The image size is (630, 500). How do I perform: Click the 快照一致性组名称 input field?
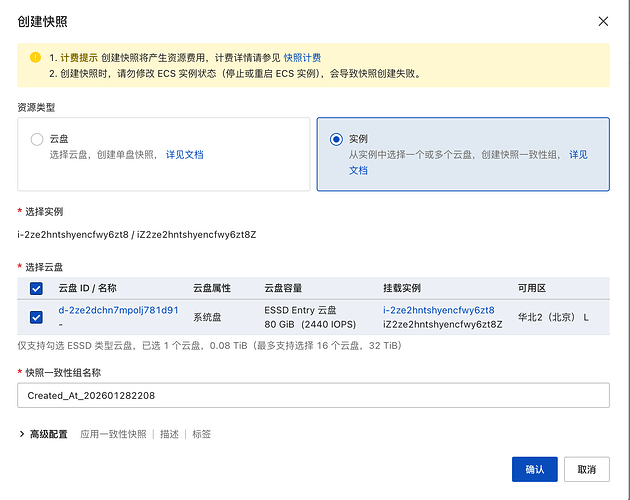point(313,396)
